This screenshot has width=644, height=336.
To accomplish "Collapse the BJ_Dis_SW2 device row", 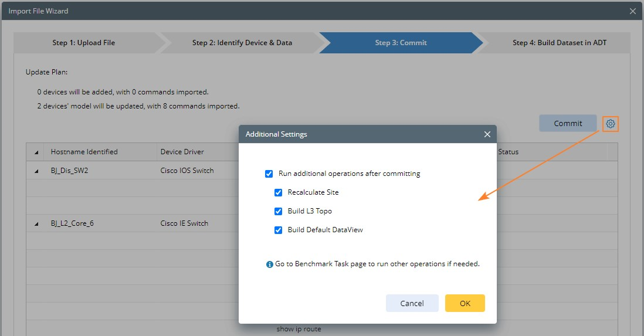I will click(x=36, y=171).
